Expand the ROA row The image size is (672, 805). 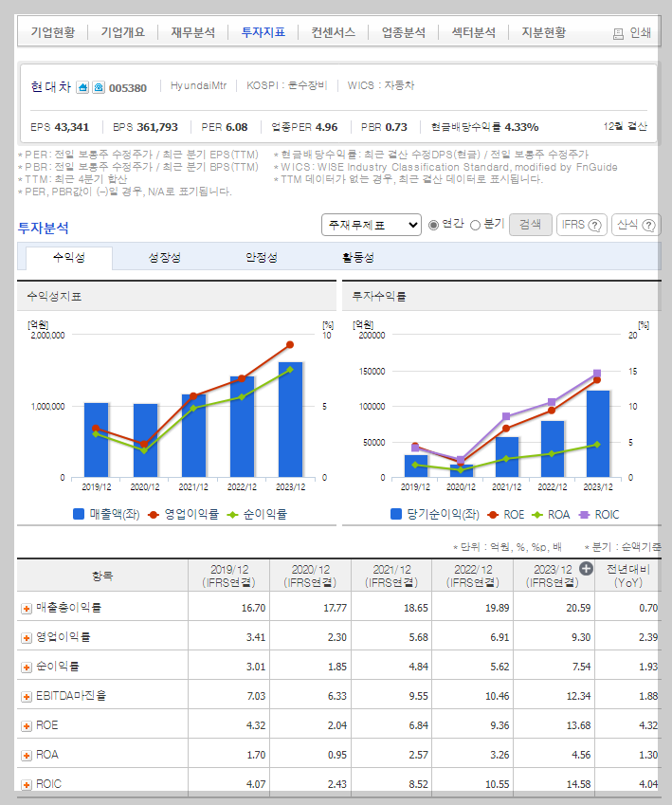27,755
